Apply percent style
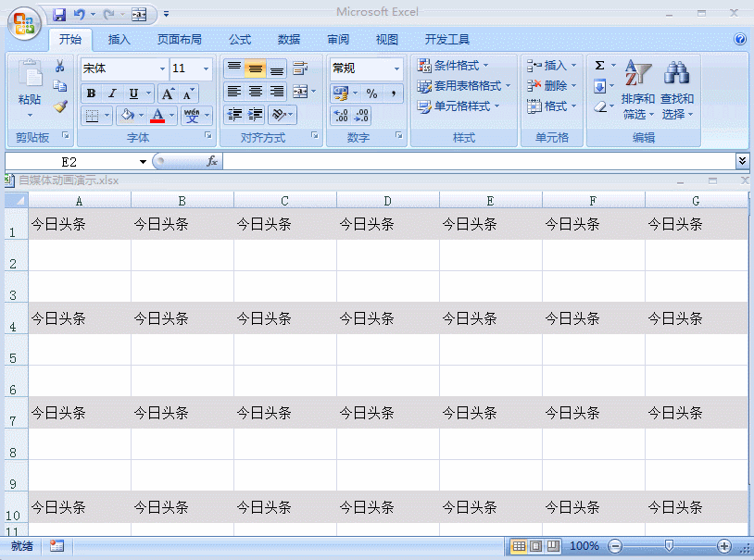The height and width of the screenshot is (560, 754). point(371,93)
